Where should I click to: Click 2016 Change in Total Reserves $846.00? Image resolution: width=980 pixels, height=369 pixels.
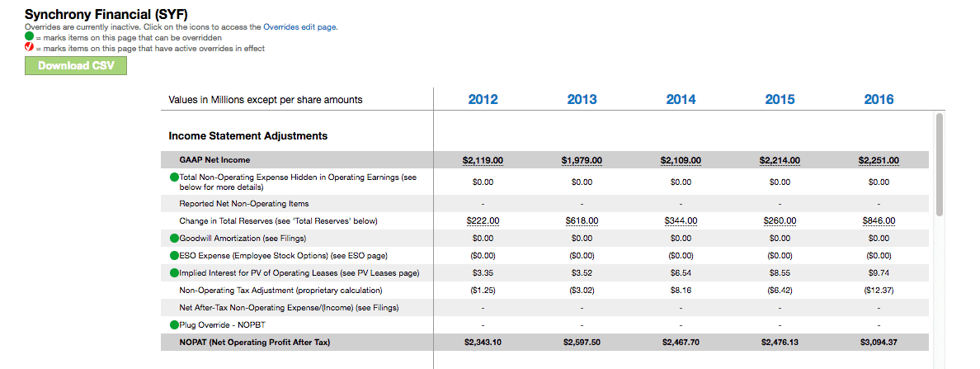coord(879,220)
